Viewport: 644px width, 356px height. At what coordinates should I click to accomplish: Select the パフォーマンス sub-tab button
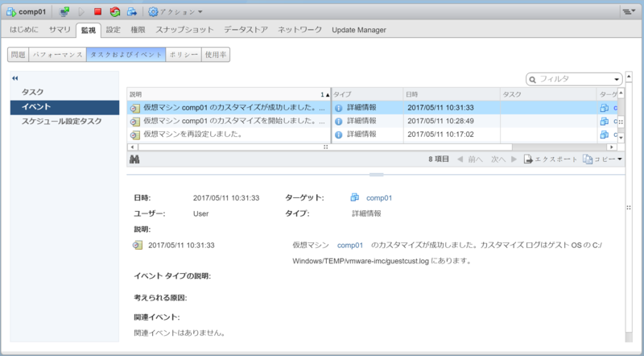coord(57,54)
